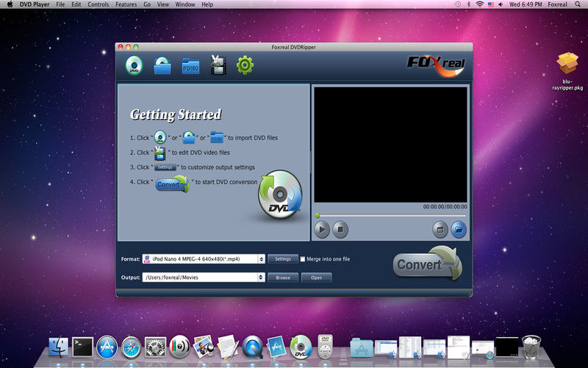
Task: Click the US flag input source icon
Action: (490, 4)
